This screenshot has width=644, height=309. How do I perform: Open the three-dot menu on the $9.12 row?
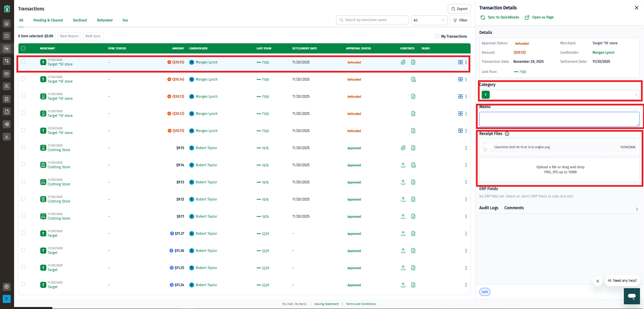pos(466,199)
